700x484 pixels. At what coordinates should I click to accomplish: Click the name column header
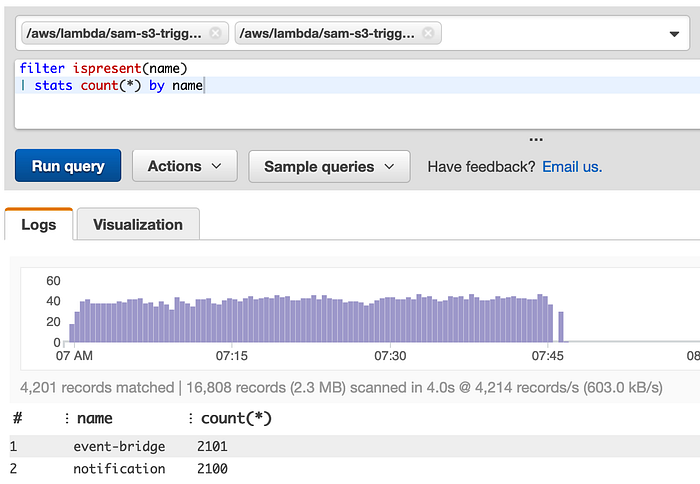[95, 418]
